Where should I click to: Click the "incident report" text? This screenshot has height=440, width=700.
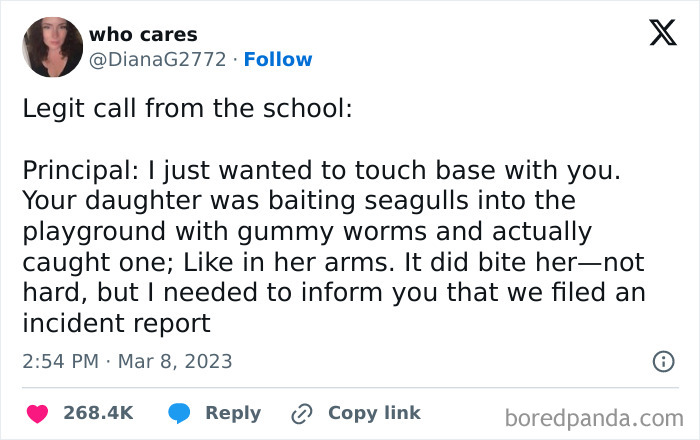pyautogui.click(x=116, y=323)
